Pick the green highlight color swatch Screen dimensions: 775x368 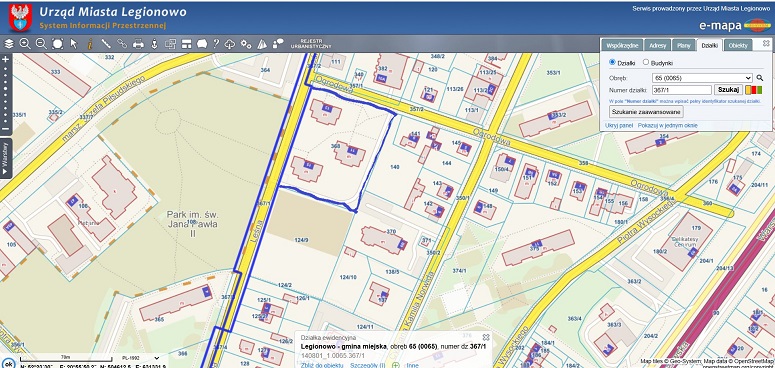coord(759,90)
